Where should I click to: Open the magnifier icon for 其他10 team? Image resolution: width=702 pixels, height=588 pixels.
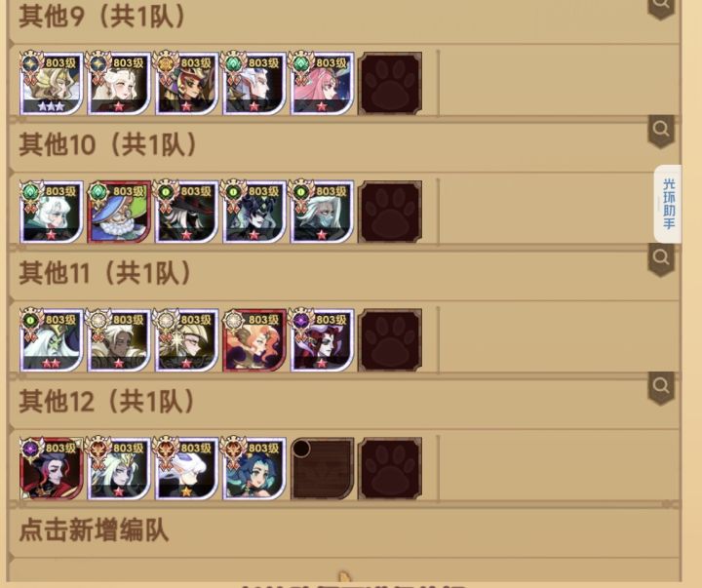[661, 131]
